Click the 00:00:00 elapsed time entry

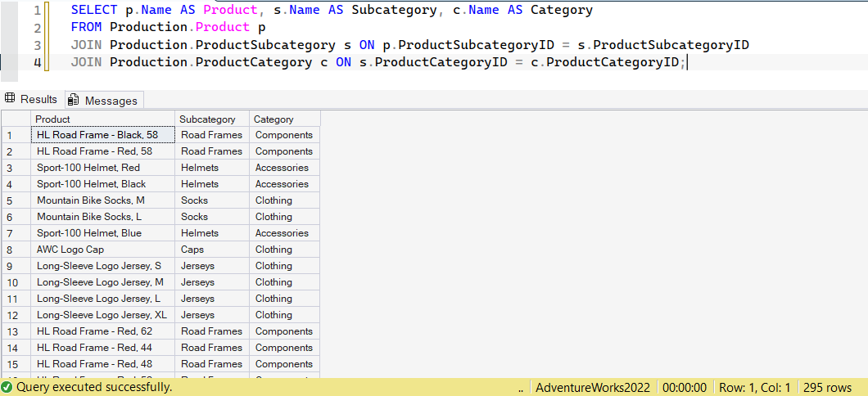(685, 387)
